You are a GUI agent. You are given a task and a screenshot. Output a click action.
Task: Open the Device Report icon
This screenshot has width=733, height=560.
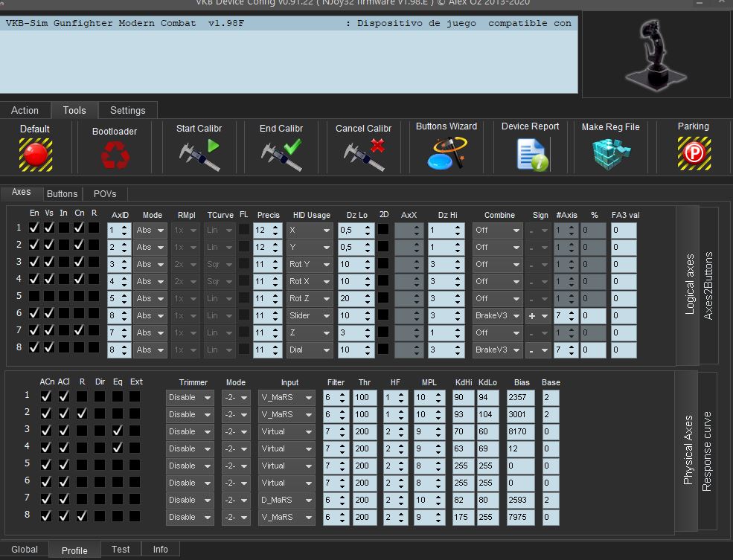531,153
